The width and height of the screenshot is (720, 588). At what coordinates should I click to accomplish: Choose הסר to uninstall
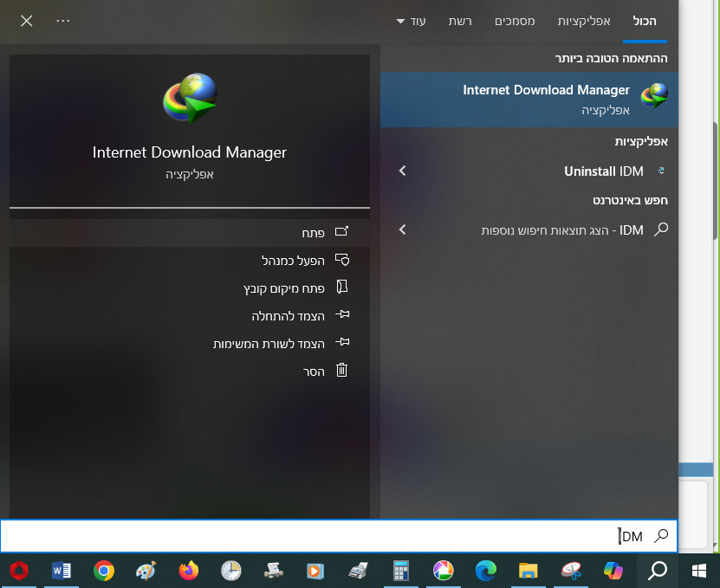[190, 371]
